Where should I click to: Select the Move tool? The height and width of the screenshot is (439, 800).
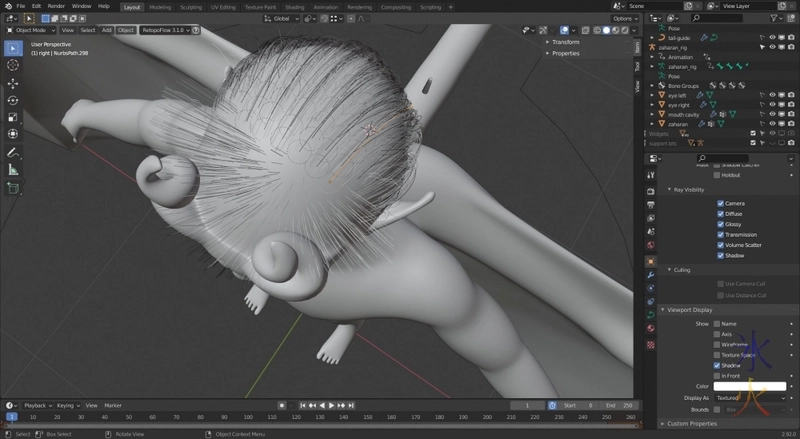[x=13, y=83]
